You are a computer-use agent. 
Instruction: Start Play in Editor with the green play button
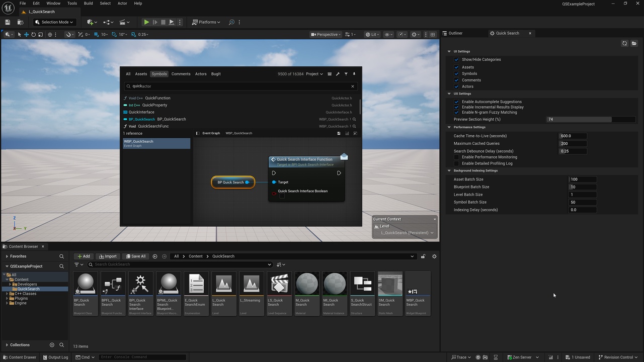(x=146, y=22)
